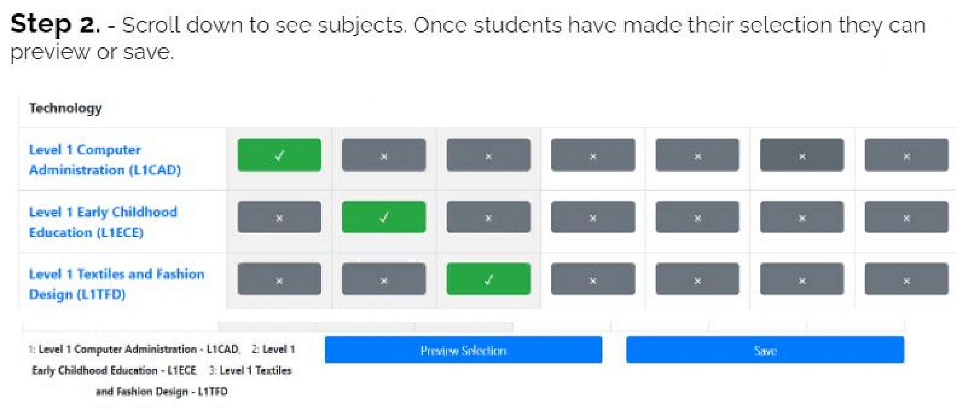Deselect third choice for Textiles and Fashion Design
The height and width of the screenshot is (410, 980).
[488, 279]
